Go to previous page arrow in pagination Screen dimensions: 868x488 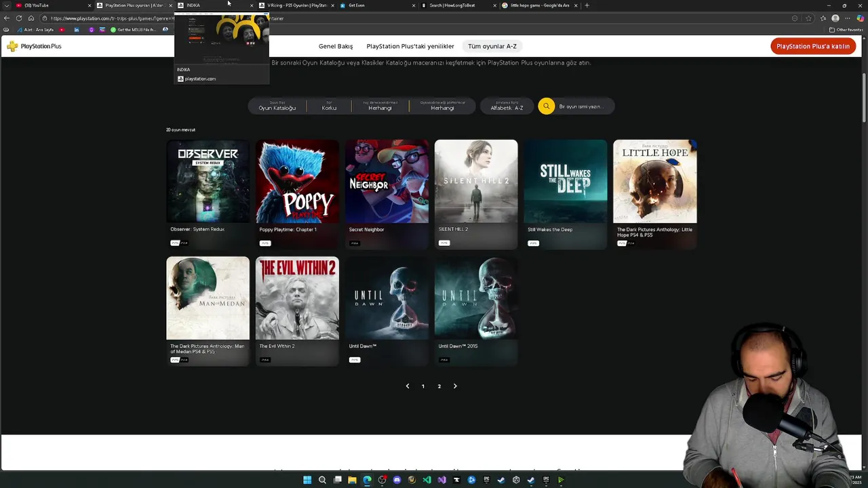[408, 386]
